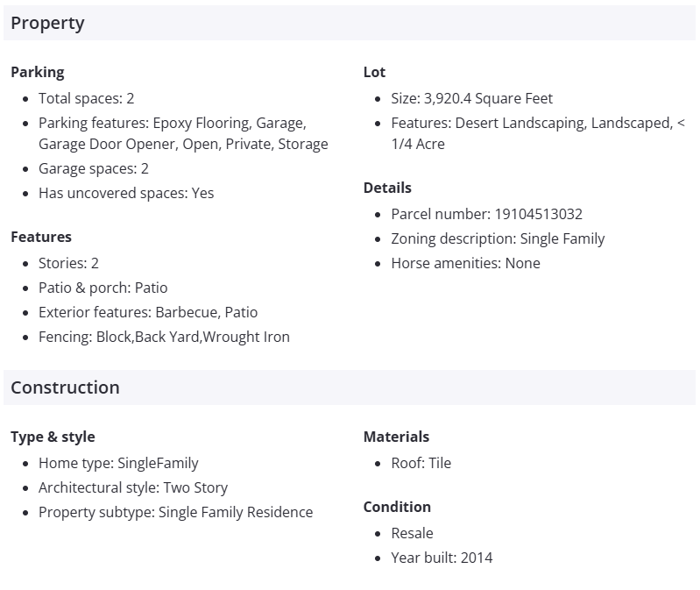Select the Patio & porch: Patio item
The height and width of the screenshot is (590, 700).
click(103, 288)
